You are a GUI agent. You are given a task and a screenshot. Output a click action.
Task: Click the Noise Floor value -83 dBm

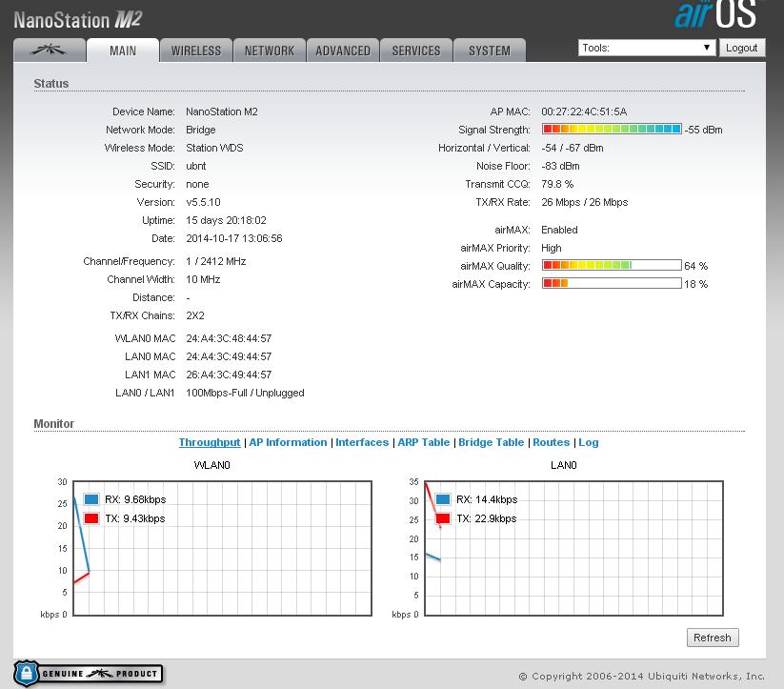pos(560,166)
